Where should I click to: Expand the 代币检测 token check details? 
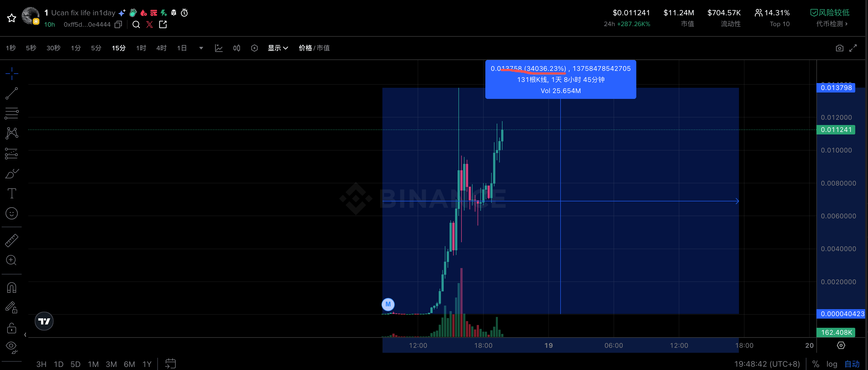click(832, 24)
